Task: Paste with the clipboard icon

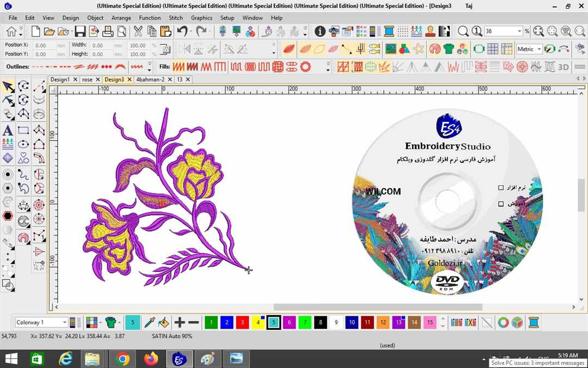Action: point(166,31)
